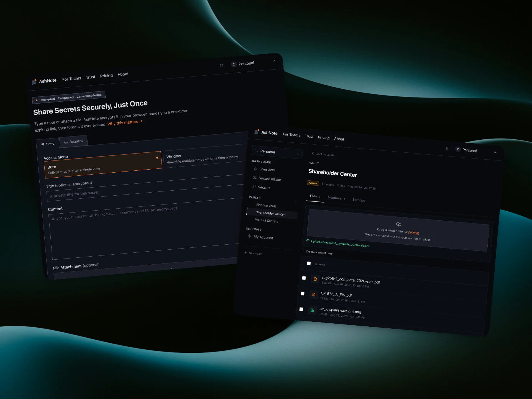The image size is (532, 399).
Task: Open For Teams in the vault window nav
Action: (291, 135)
